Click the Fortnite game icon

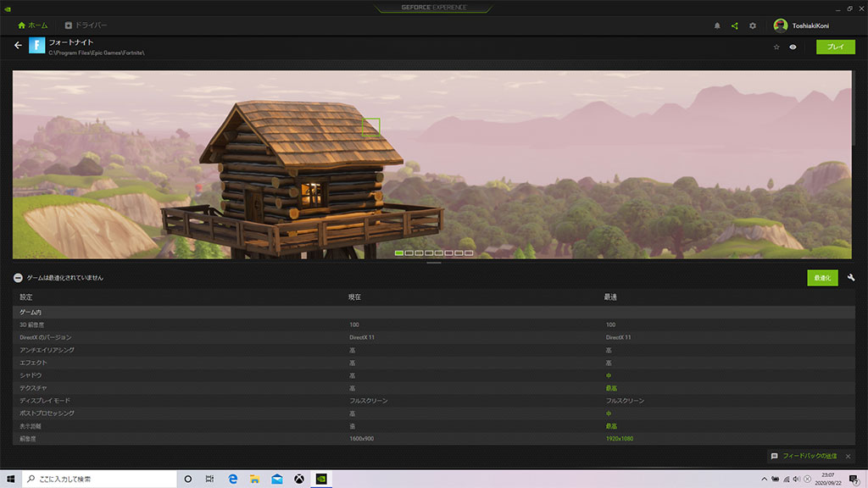(x=36, y=46)
